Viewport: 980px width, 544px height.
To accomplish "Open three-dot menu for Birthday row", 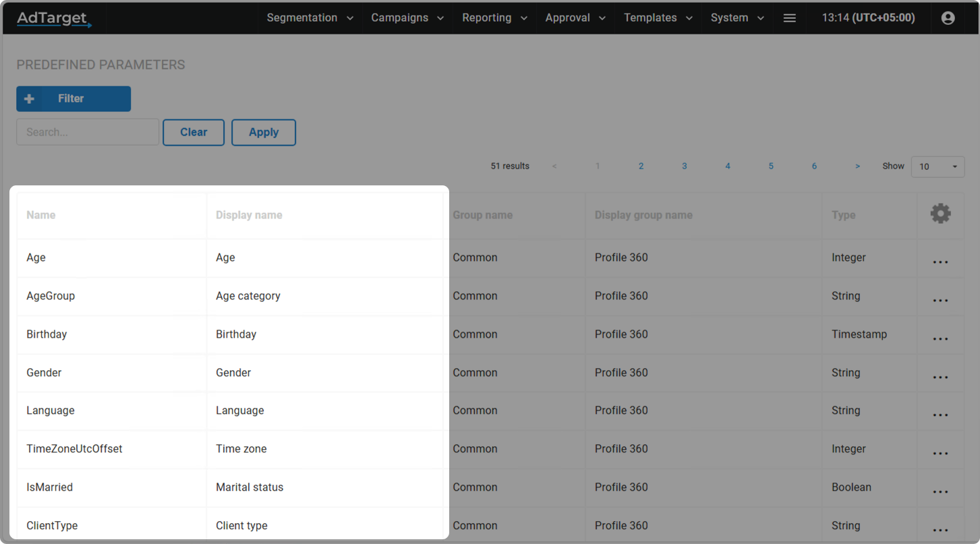I will coord(940,338).
